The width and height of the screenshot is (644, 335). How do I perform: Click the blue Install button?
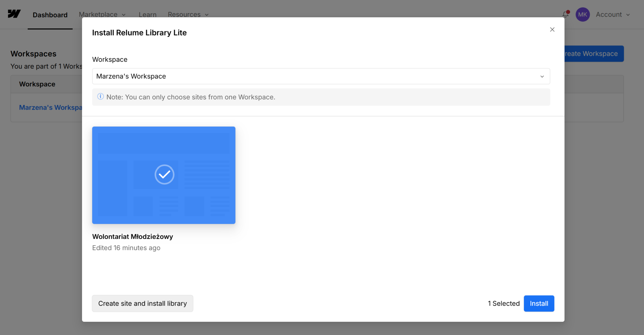click(x=539, y=304)
